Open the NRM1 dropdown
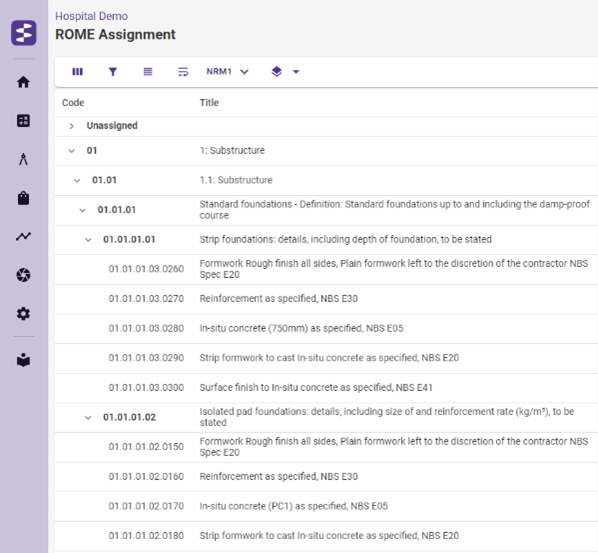The image size is (598, 553). (x=228, y=72)
